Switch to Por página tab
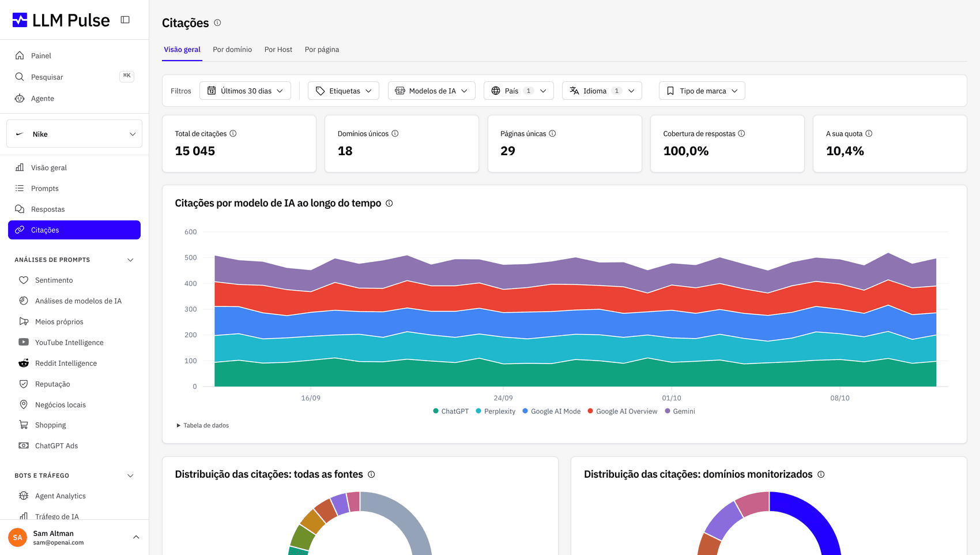This screenshot has height=555, width=980. [x=322, y=50]
